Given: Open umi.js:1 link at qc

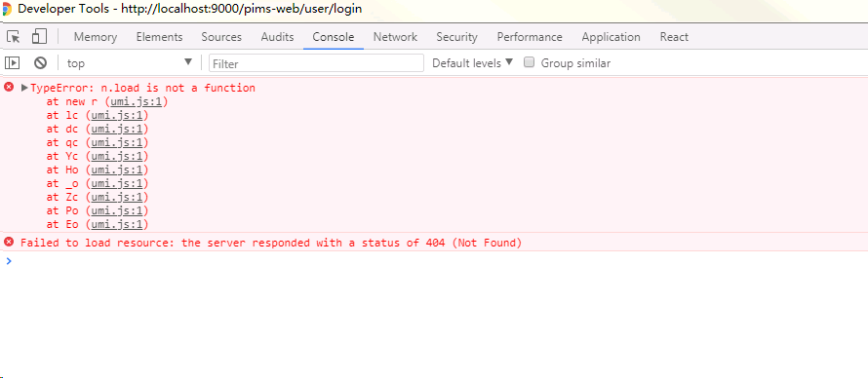Looking at the screenshot, I should coord(117,142).
